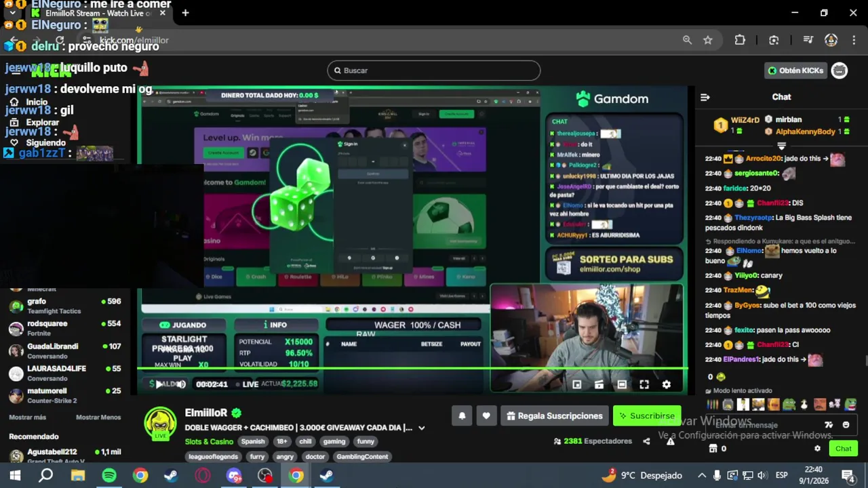Collapse the chat panel
868x488 pixels.
[705, 98]
